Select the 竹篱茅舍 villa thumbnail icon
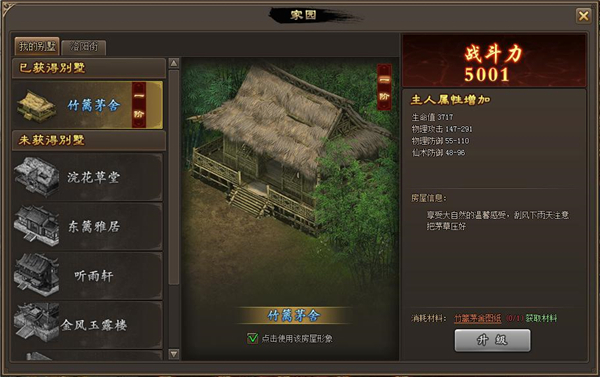Image resolution: width=600 pixels, height=377 pixels. coord(36,105)
